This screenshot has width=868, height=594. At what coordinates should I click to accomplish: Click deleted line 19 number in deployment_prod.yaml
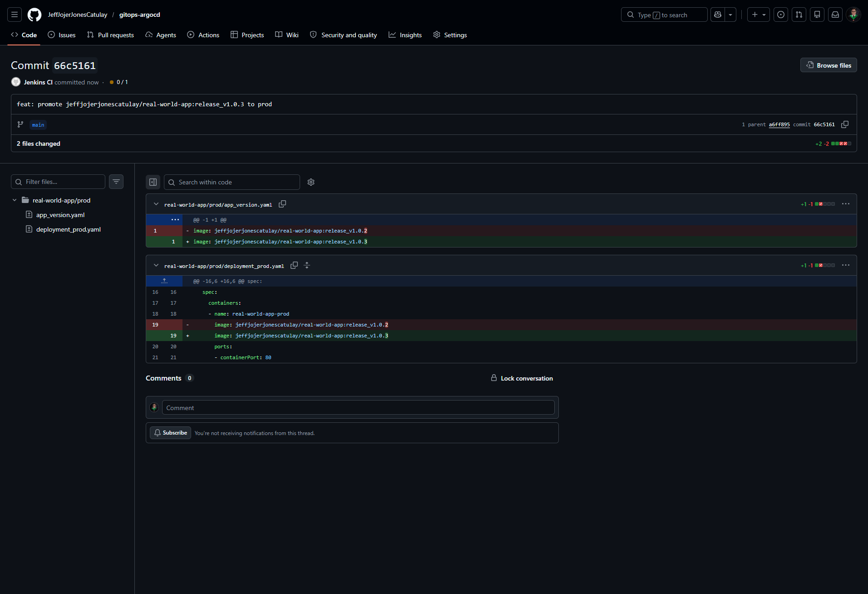[x=155, y=325]
